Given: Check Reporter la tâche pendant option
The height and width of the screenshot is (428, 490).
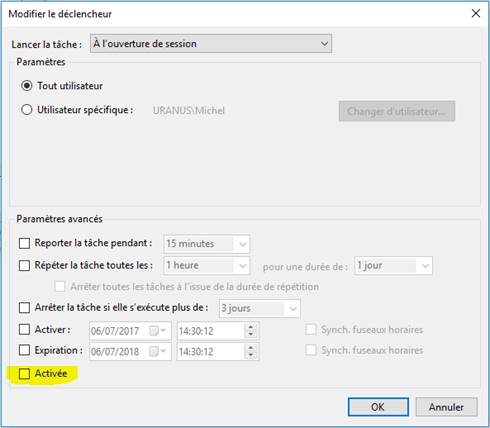Looking at the screenshot, I should tap(24, 243).
